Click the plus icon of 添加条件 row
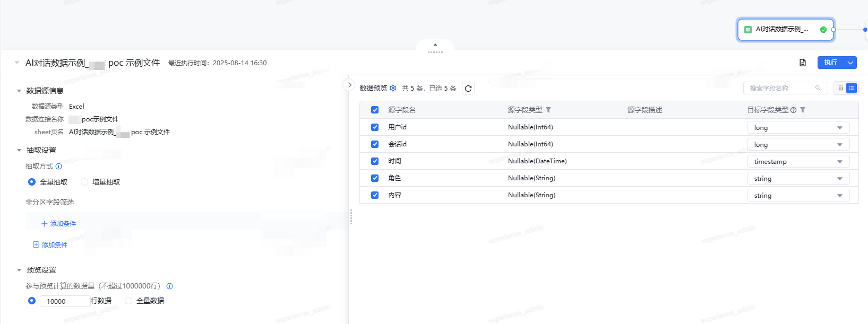The image size is (868, 324). (x=45, y=224)
